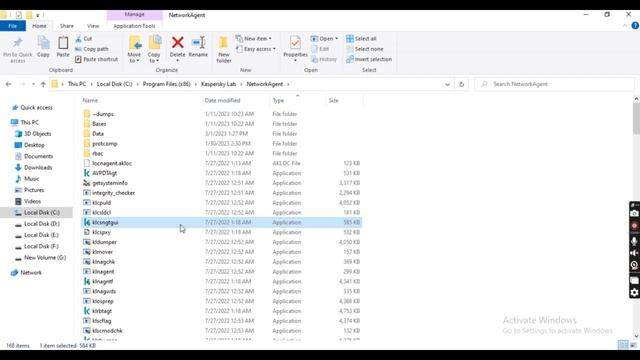
Task: Click the up one level arrow
Action: tap(43, 84)
